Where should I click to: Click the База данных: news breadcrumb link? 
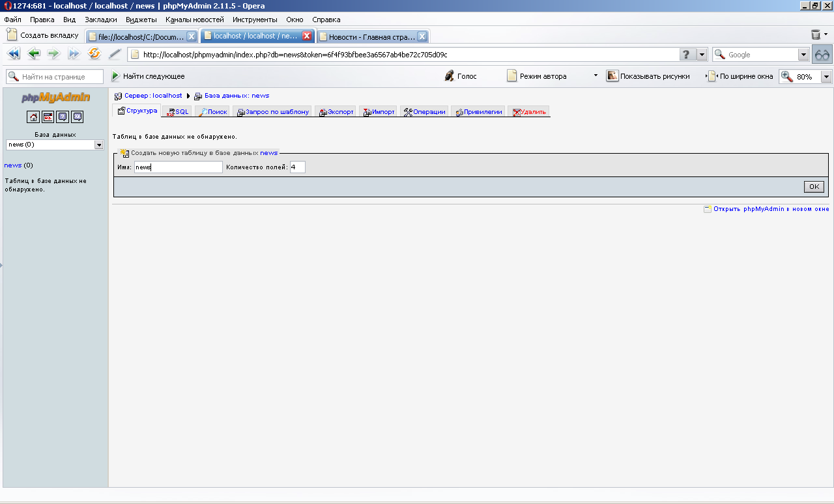[x=237, y=96]
